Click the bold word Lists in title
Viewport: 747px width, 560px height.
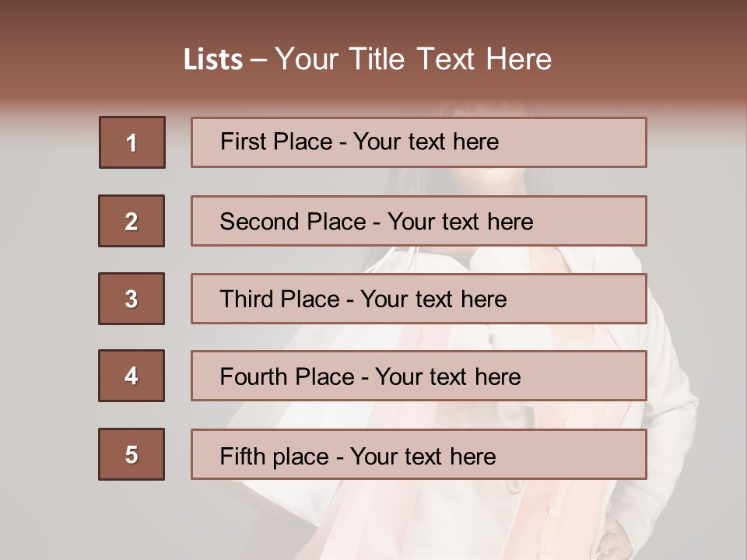click(x=213, y=60)
